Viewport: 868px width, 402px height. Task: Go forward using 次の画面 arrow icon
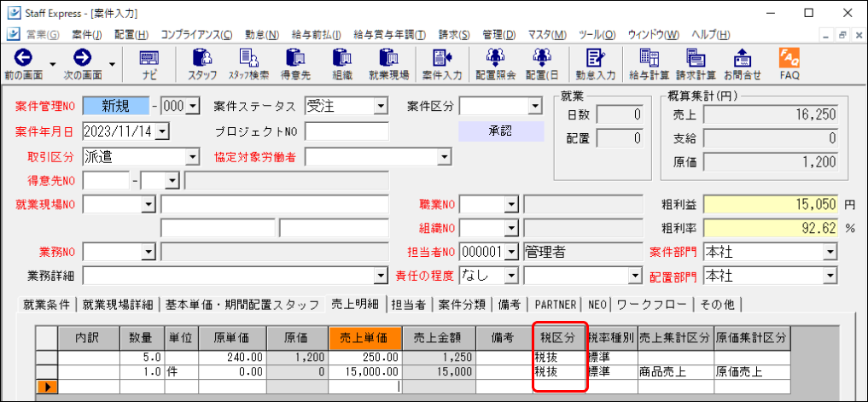tap(83, 58)
